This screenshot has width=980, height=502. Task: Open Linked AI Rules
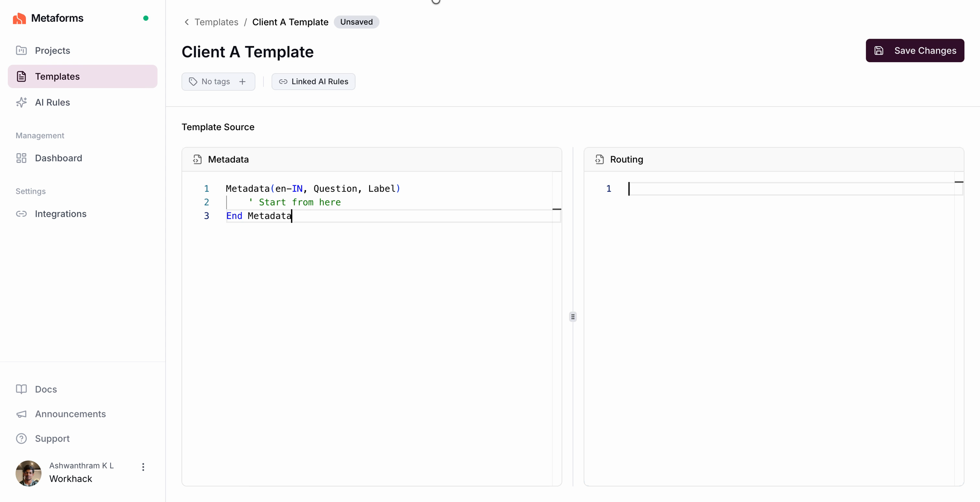pyautogui.click(x=313, y=82)
